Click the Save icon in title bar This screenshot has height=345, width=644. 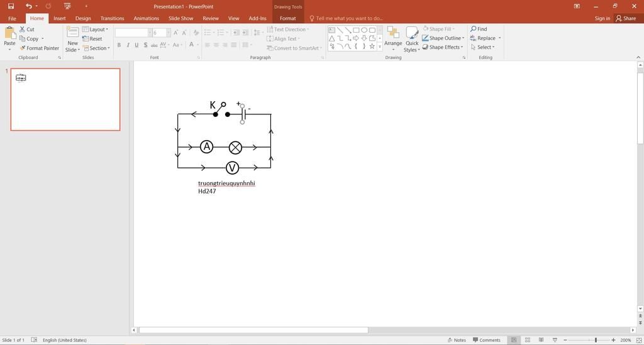pos(11,6)
